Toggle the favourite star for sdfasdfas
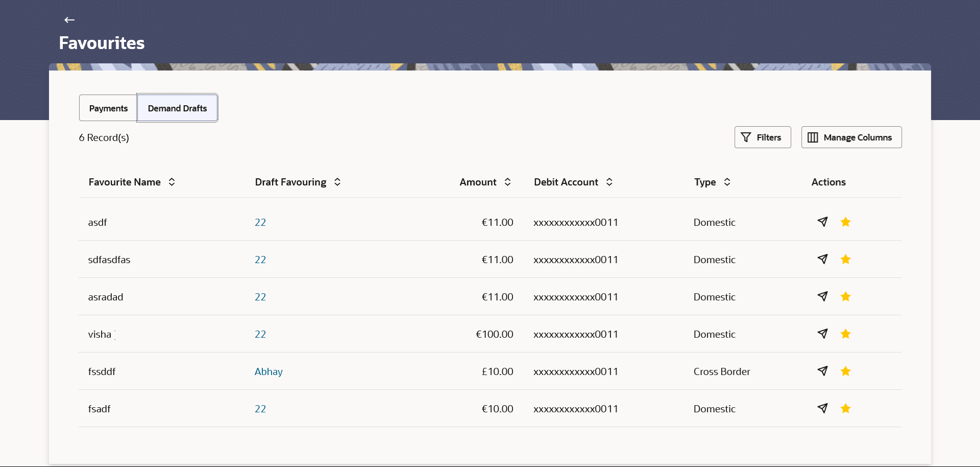The image size is (980, 467). point(845,259)
